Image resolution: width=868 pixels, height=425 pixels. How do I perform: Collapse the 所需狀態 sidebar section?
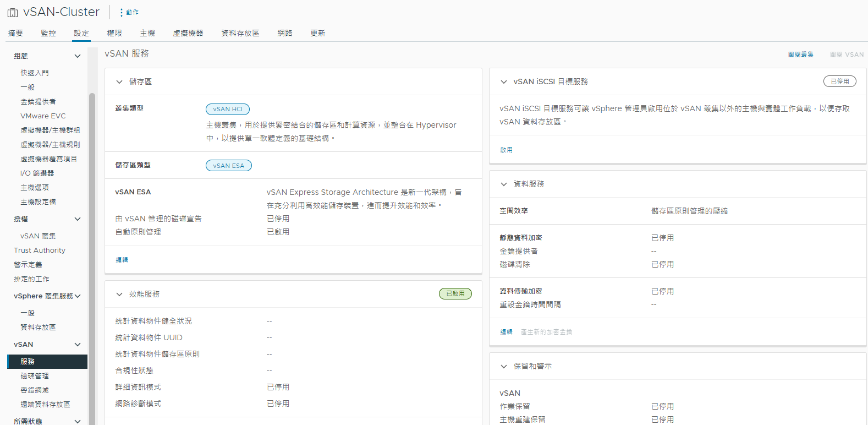pos(78,422)
